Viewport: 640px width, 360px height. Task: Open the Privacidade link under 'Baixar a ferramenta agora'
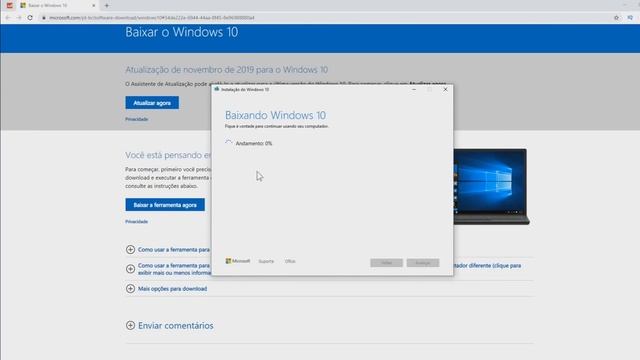coord(136,222)
